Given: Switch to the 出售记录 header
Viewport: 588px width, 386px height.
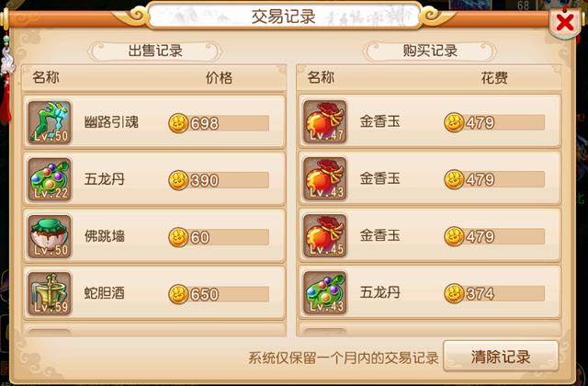Looking at the screenshot, I should 155,51.
